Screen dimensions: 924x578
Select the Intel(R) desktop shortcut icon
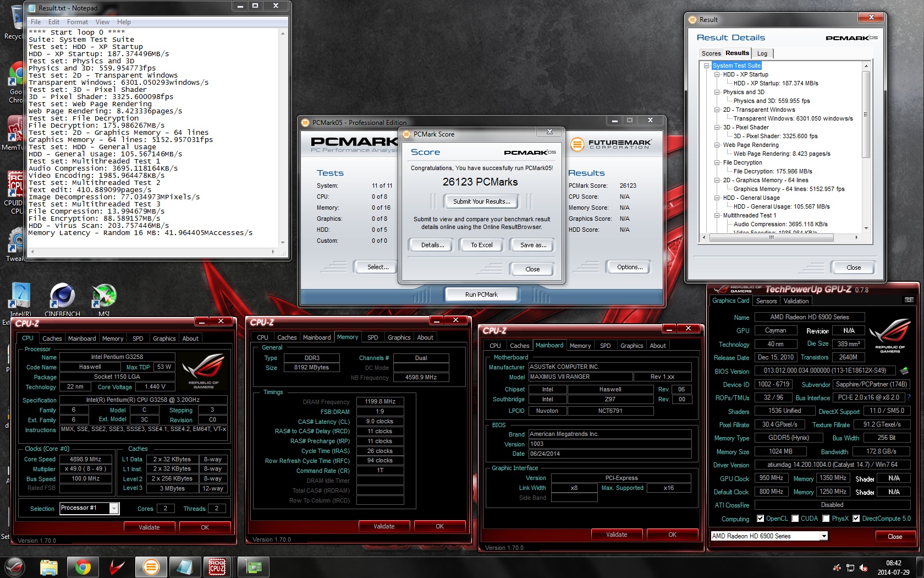[20, 300]
